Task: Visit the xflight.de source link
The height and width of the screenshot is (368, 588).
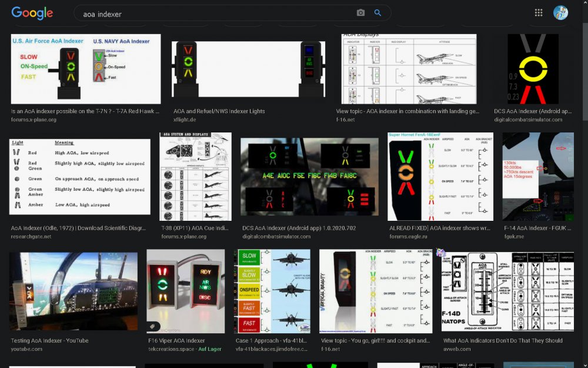Action: tap(185, 119)
